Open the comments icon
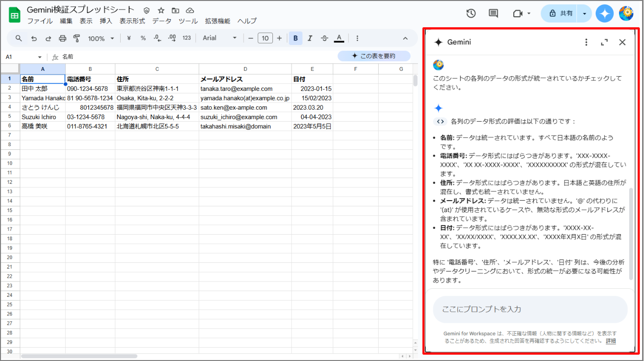The width and height of the screenshot is (644, 361). click(x=493, y=13)
